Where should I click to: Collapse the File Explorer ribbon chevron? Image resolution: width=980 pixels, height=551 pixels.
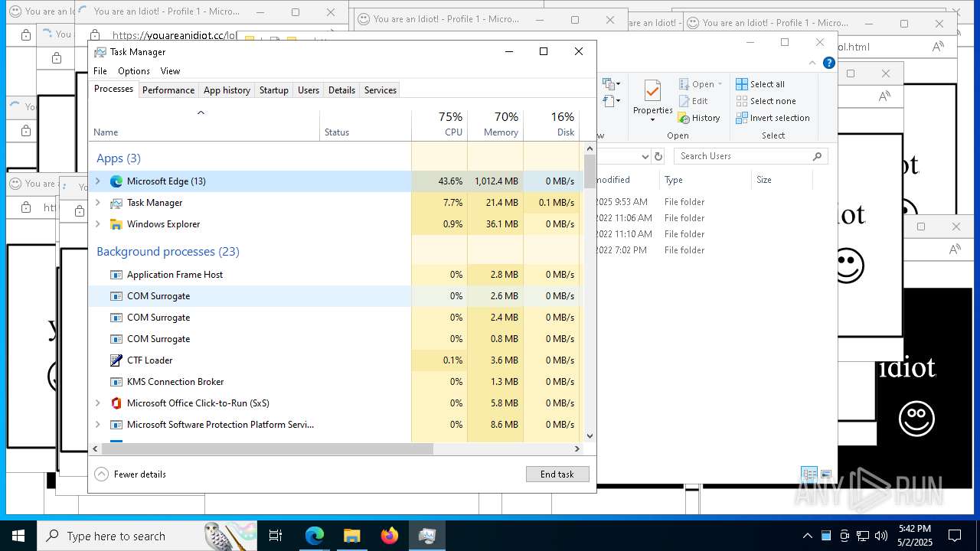click(x=812, y=63)
